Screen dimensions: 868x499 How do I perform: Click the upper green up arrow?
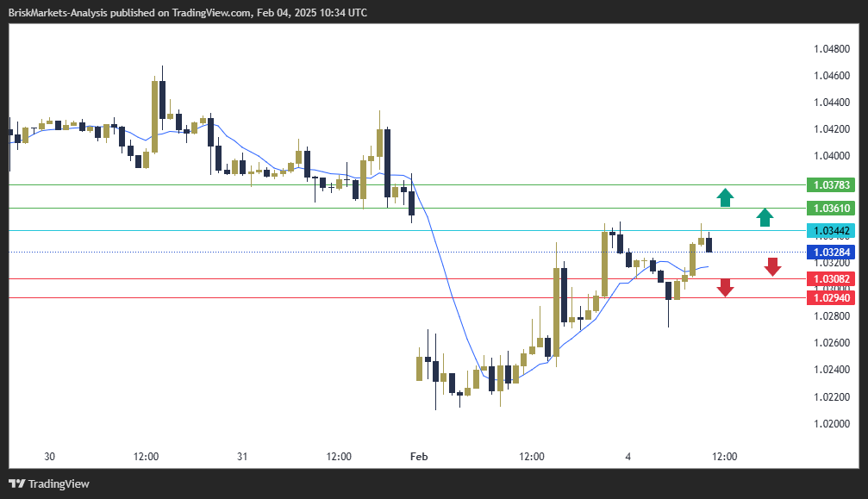point(726,197)
